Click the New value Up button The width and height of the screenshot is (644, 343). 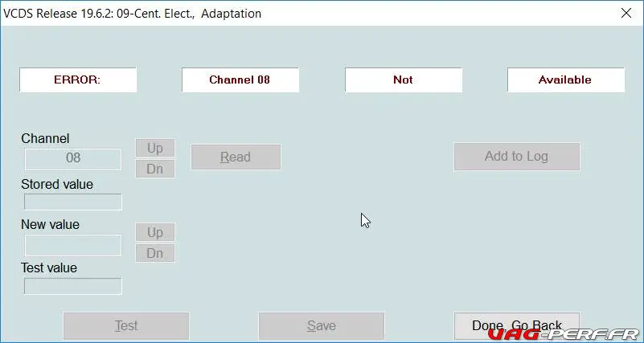155,232
